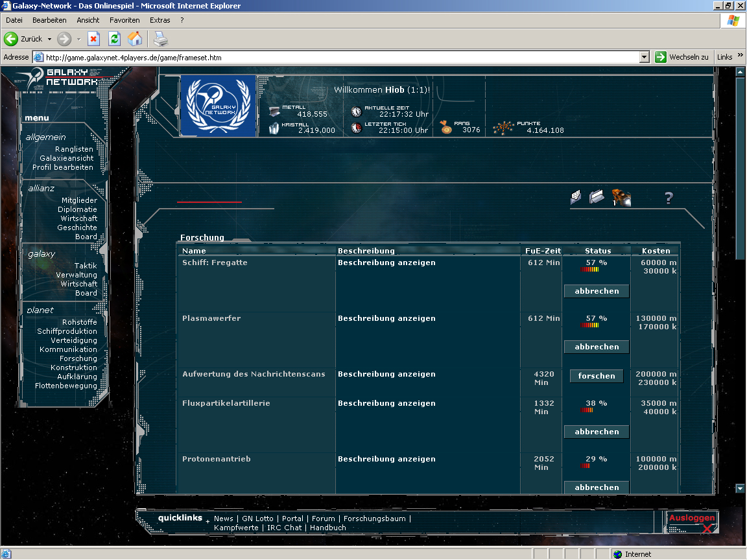Open Forschungsbaum in quicklinks
Screen dimensions: 747x560
point(374,519)
